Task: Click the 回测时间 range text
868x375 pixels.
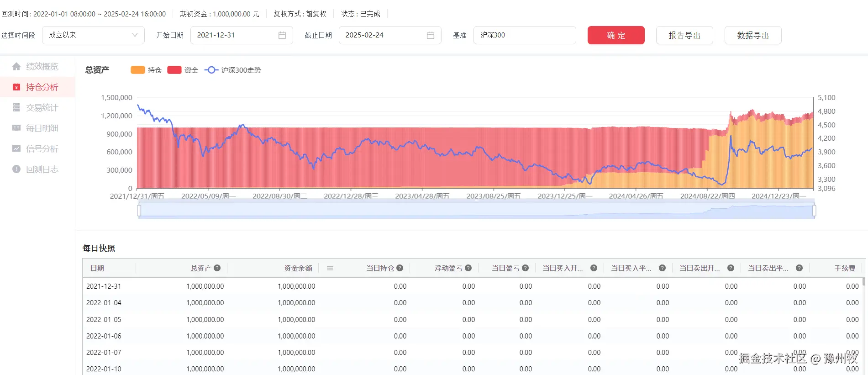Action: coord(83,14)
